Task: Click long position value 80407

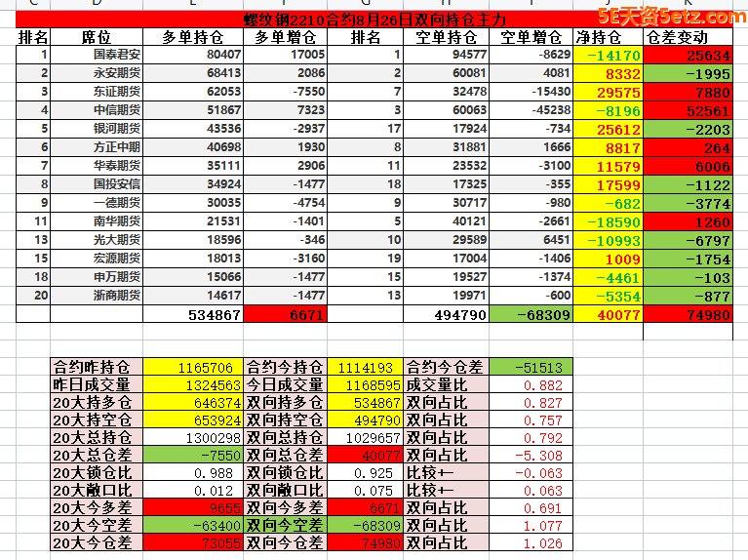Action: (193, 55)
